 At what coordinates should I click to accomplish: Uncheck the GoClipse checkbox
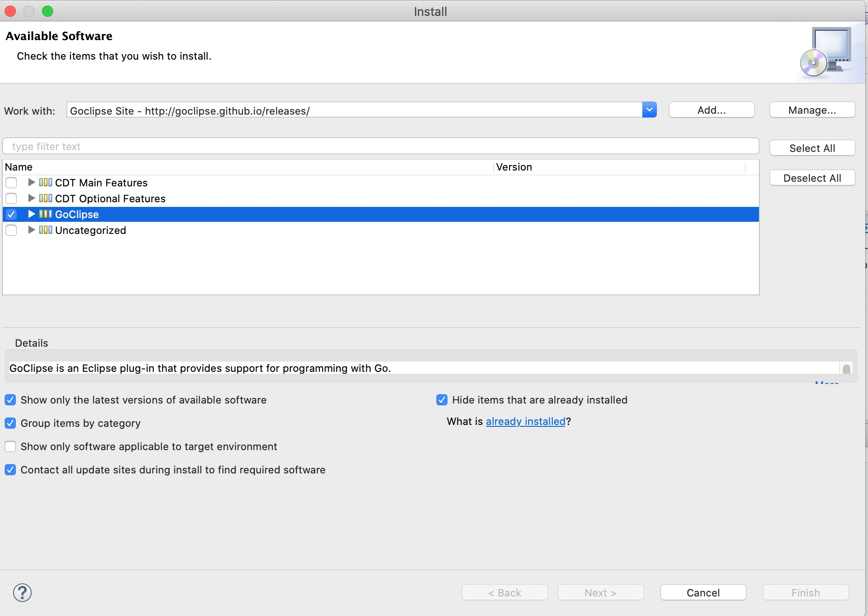(x=11, y=214)
